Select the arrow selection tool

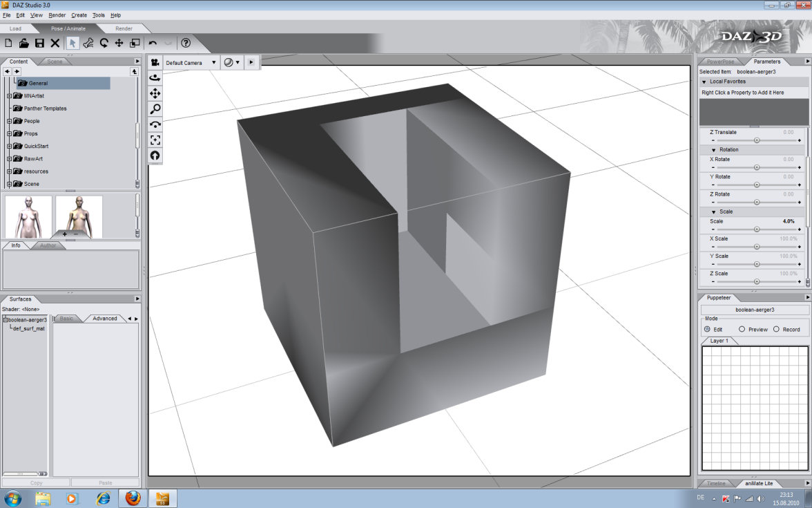point(72,43)
